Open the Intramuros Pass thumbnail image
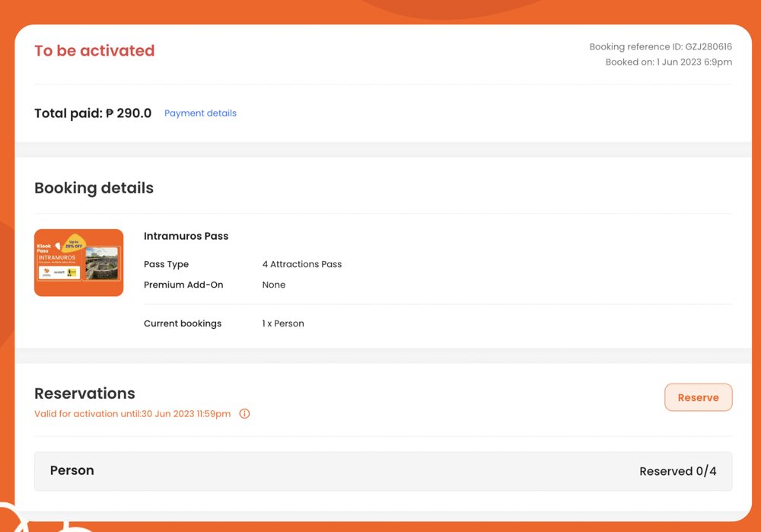 [x=79, y=263]
